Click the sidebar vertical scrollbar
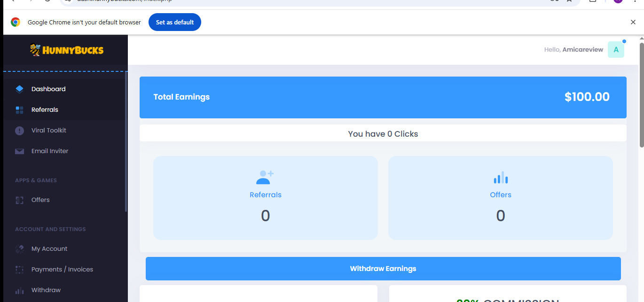 [x=126, y=142]
